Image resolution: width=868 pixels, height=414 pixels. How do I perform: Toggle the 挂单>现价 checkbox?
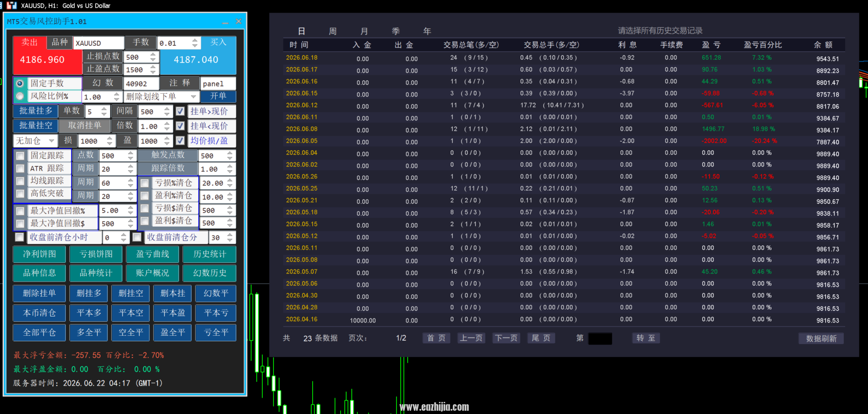[x=180, y=111]
